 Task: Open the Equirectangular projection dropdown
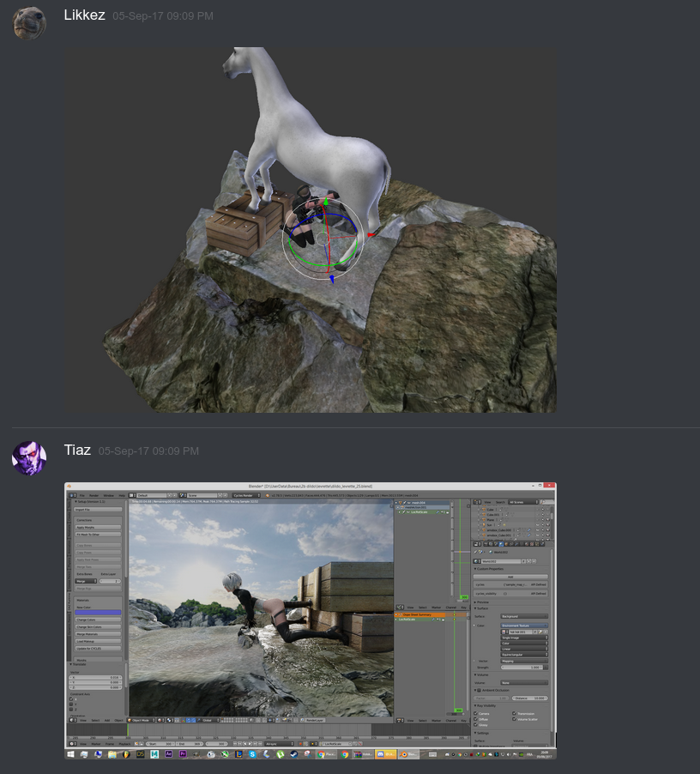pos(524,655)
